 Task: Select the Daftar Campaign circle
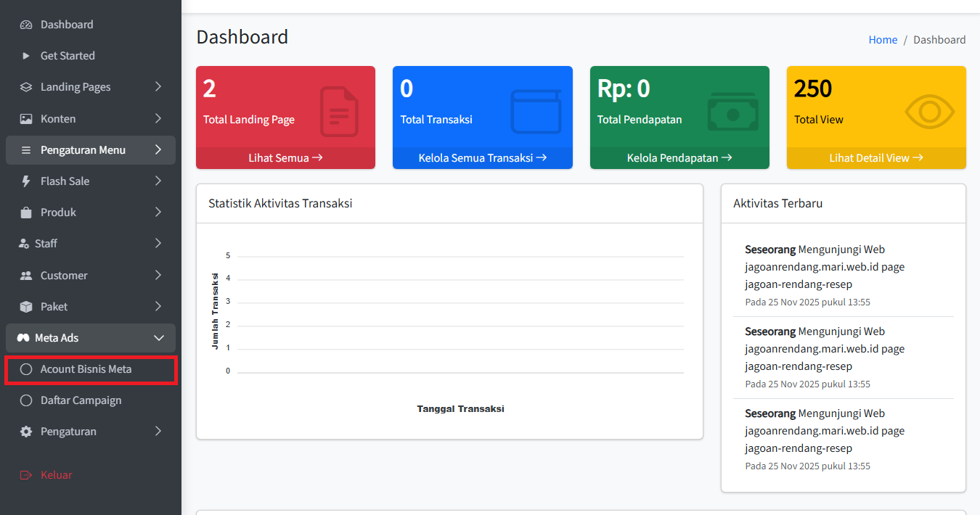click(26, 400)
